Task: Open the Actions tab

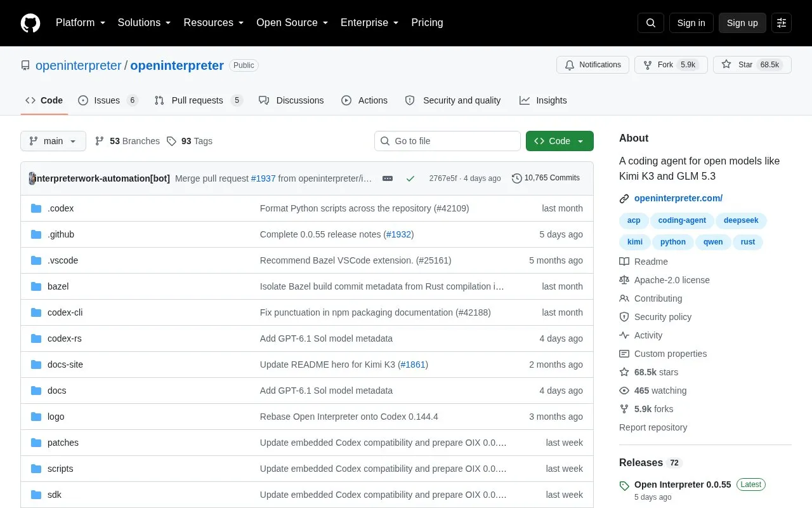Action: [x=364, y=100]
